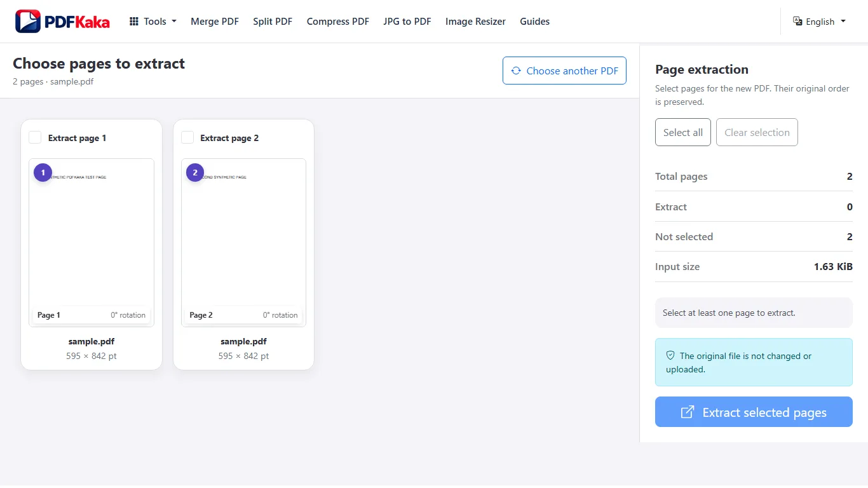Image resolution: width=868 pixels, height=488 pixels.
Task: Click the external-link icon on Extract selected pages
Action: click(688, 412)
